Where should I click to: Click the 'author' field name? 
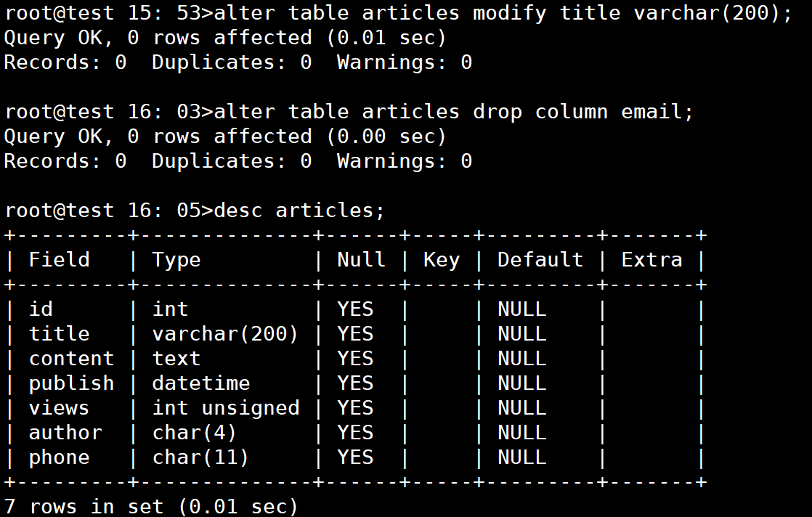pyautogui.click(x=65, y=433)
